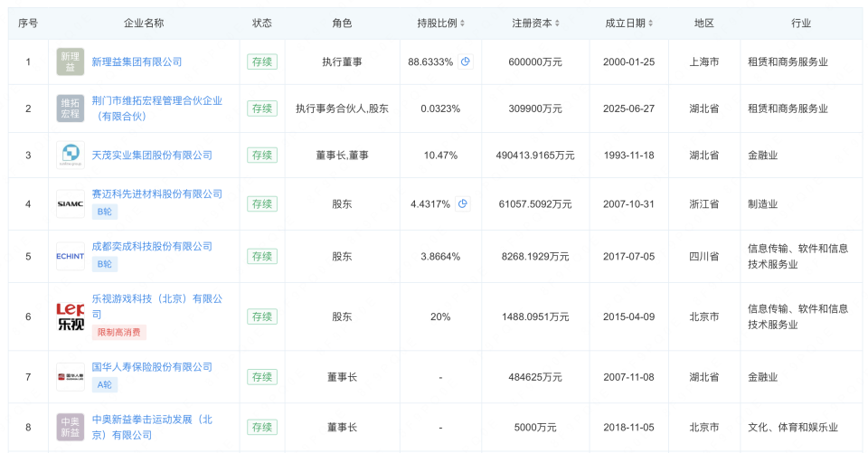
Task: Open 国华人寿保险股份有限公司 link
Action: [x=152, y=367]
